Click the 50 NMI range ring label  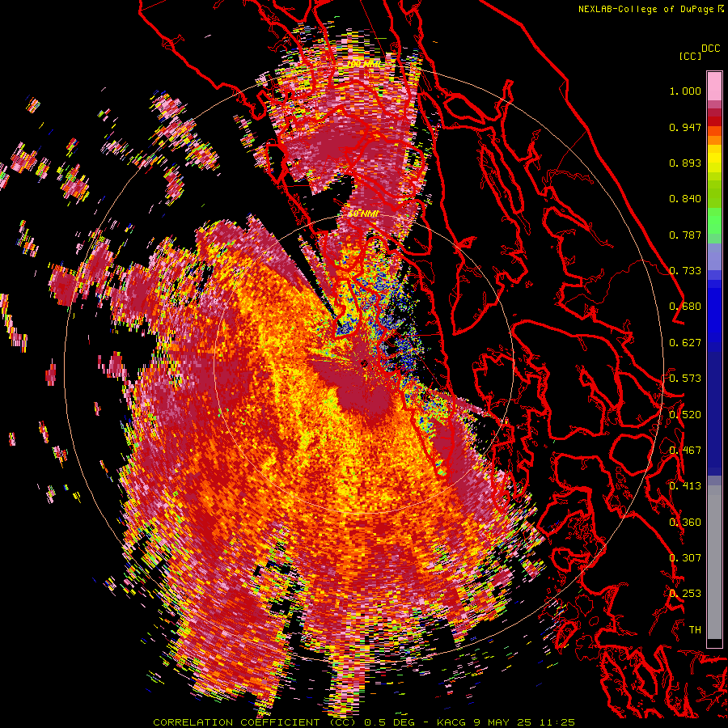tap(363, 214)
